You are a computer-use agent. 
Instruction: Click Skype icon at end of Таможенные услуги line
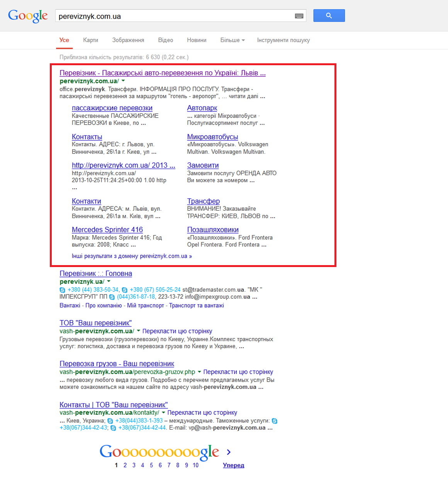(x=275, y=421)
